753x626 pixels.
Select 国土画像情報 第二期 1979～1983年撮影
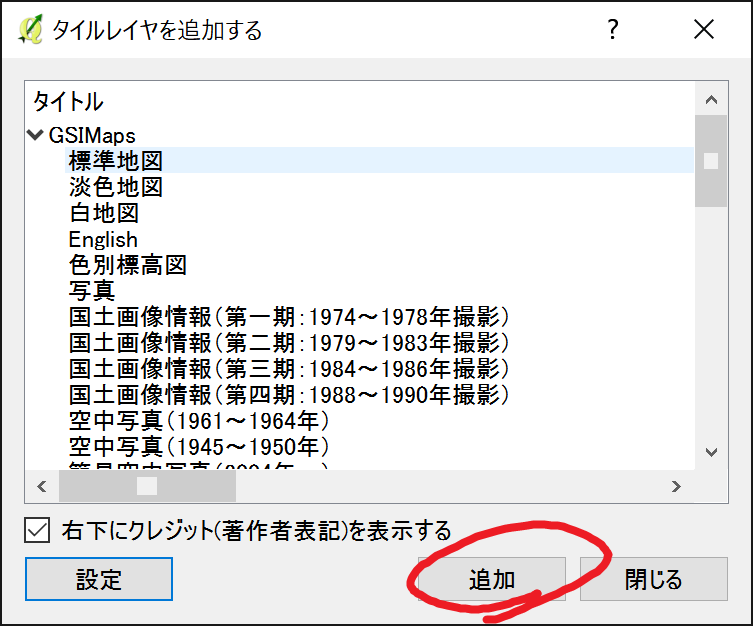coord(289,343)
